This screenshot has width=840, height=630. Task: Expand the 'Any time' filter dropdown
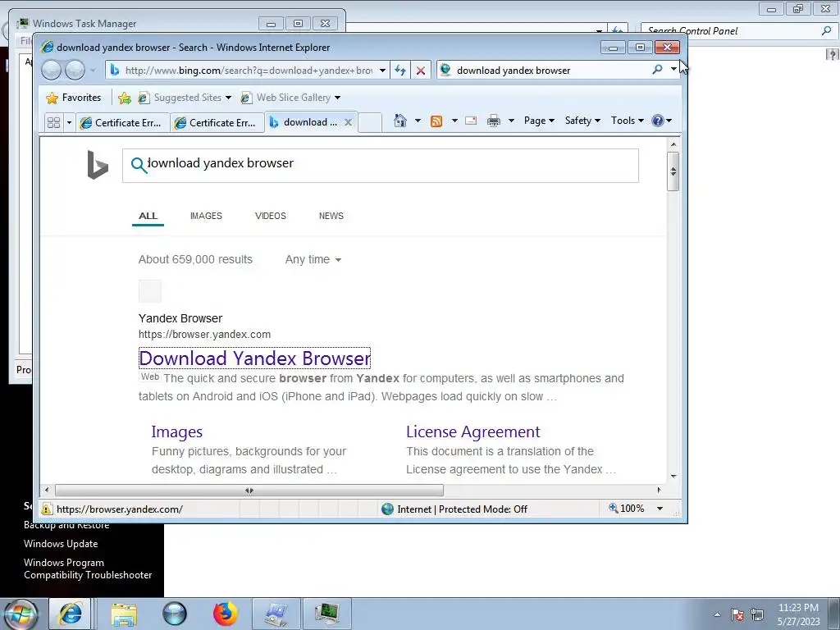[x=313, y=259]
